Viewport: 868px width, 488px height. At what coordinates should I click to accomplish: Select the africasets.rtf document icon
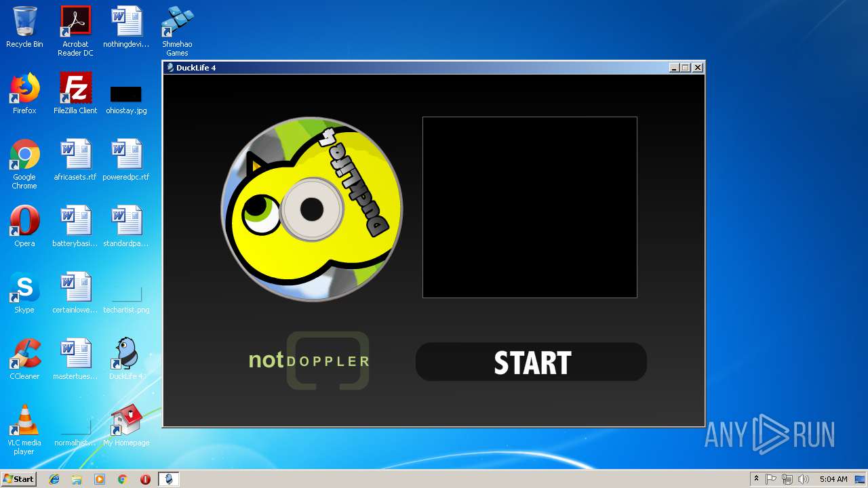click(75, 160)
